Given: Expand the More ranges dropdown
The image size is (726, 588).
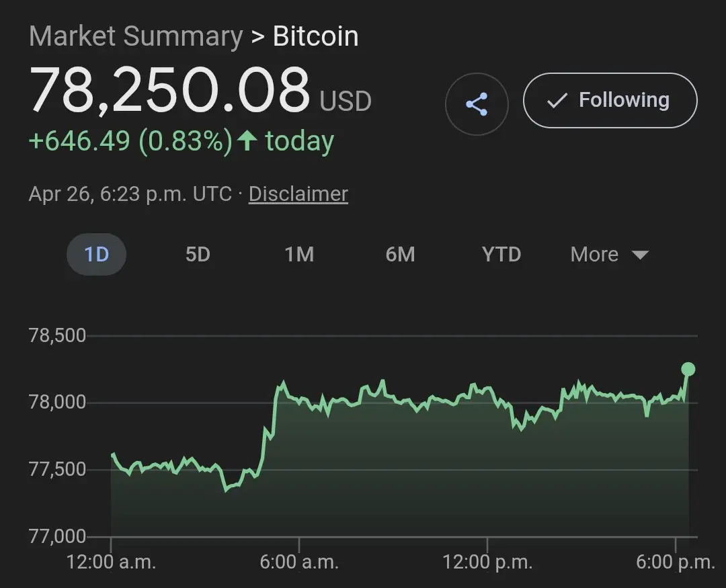Looking at the screenshot, I should tap(608, 255).
